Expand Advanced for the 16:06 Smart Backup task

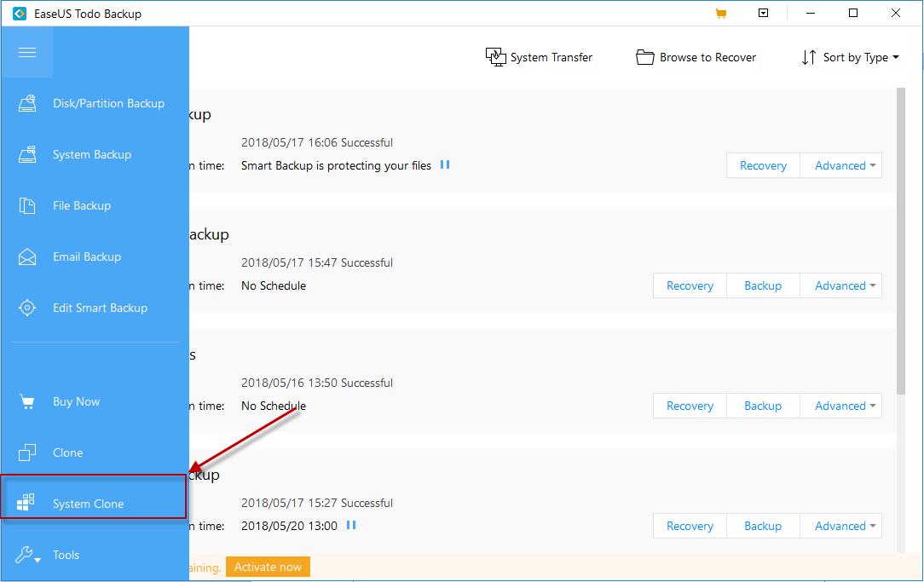(841, 165)
